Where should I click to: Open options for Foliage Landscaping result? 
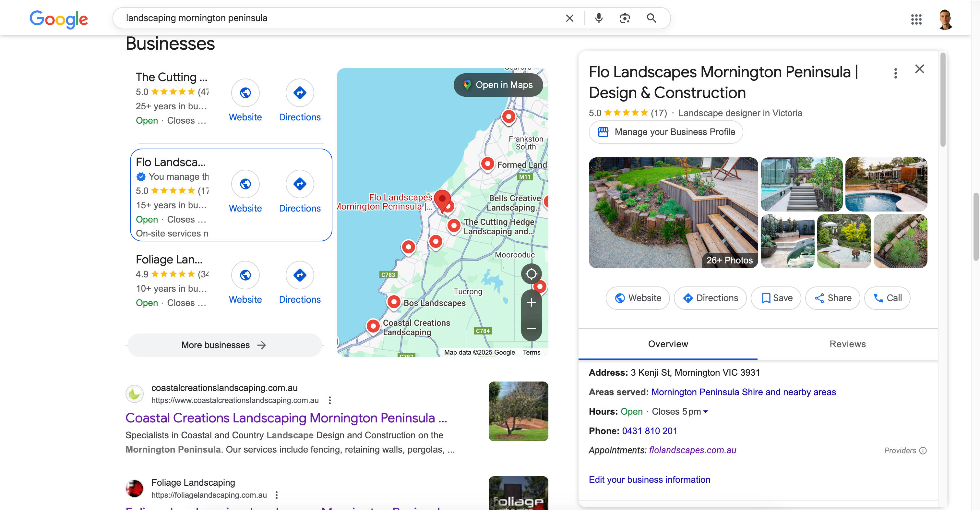tap(277, 495)
